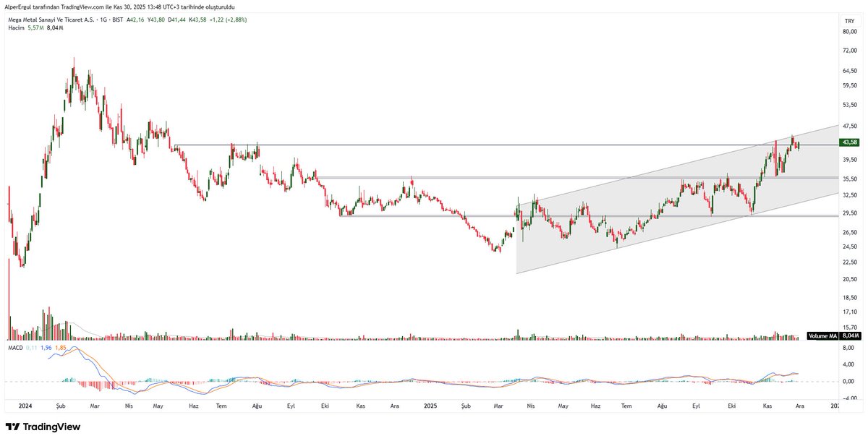Click the 29,50 price axis label
The height and width of the screenshot is (441, 868).
849,213
